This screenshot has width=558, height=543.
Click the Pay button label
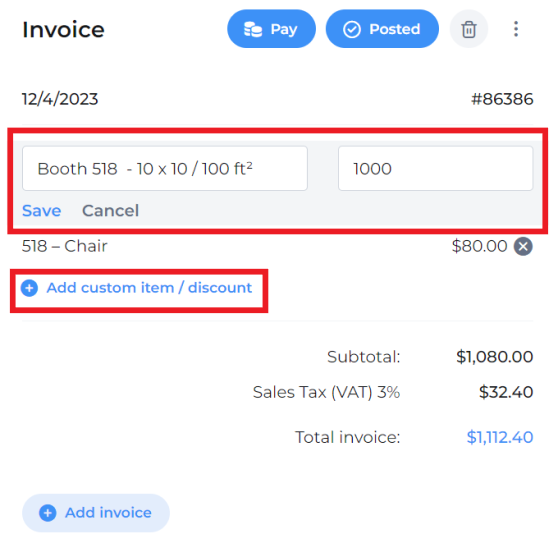(283, 29)
